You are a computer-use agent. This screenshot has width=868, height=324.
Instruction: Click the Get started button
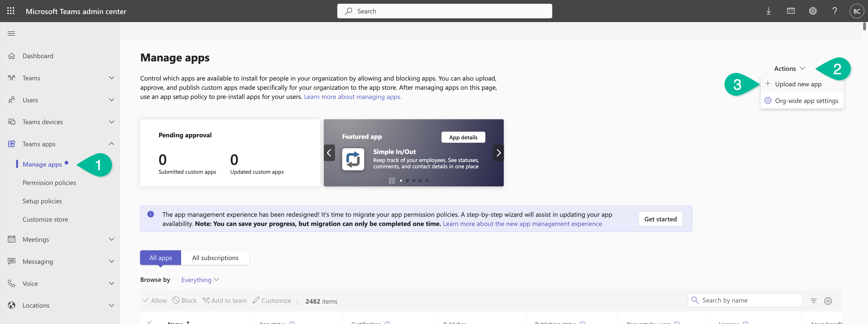point(660,219)
